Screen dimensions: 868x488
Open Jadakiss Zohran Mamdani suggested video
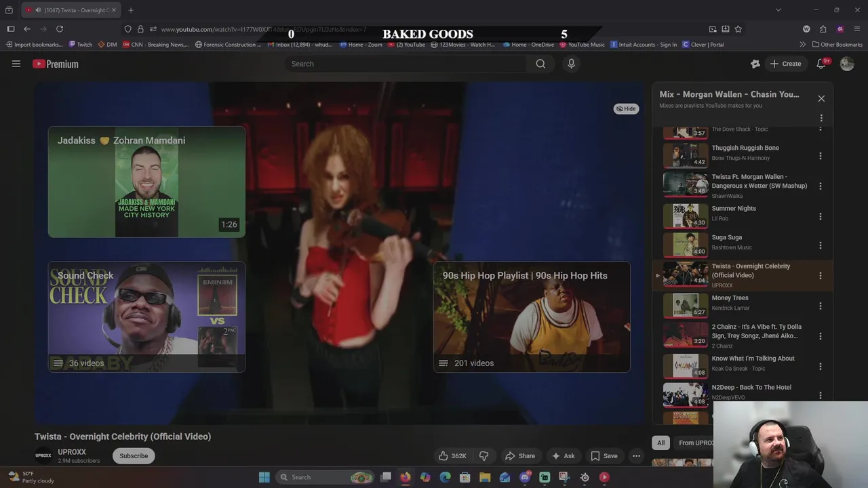(146, 182)
